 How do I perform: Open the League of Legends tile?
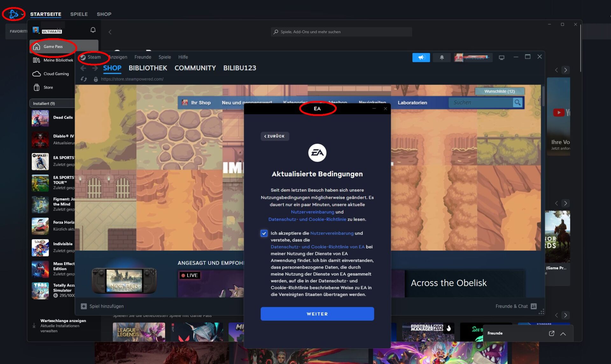click(x=139, y=332)
